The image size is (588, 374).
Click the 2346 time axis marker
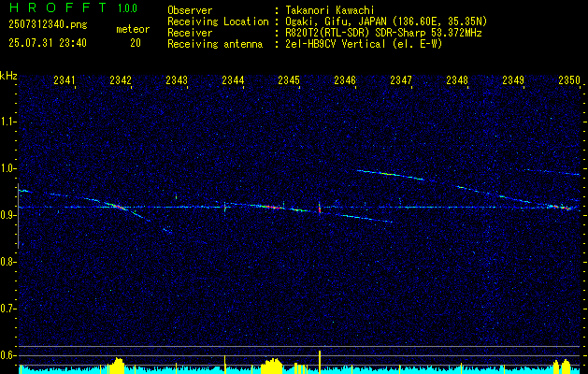345,79
